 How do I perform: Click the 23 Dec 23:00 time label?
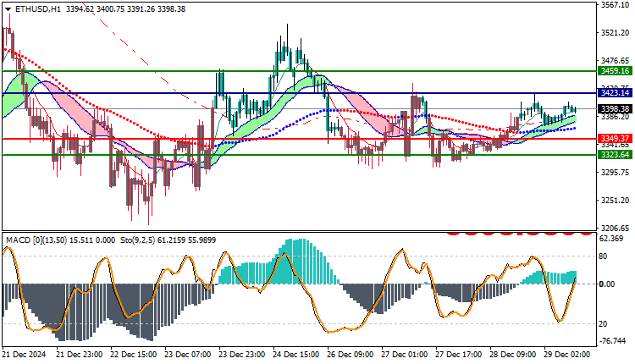242,355
